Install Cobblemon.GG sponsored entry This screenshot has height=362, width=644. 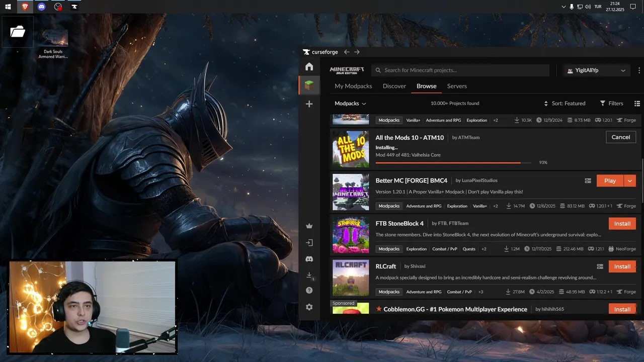[x=622, y=309]
